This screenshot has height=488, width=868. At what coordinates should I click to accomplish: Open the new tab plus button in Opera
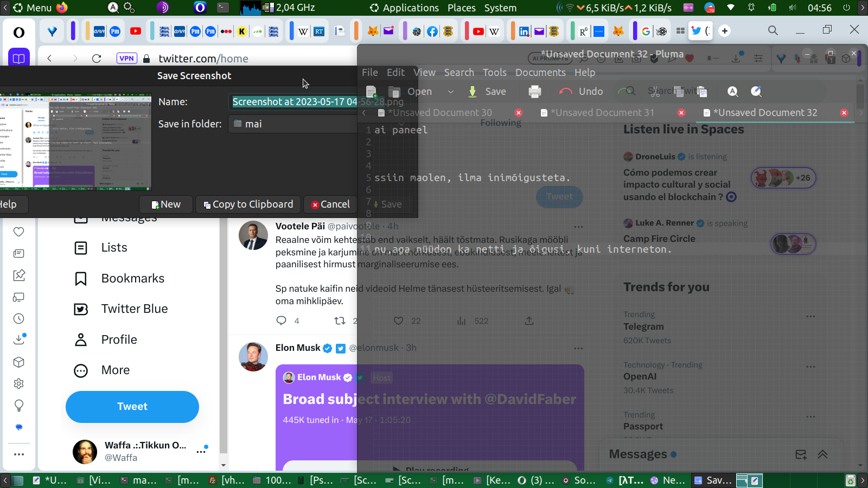pyautogui.click(x=725, y=31)
